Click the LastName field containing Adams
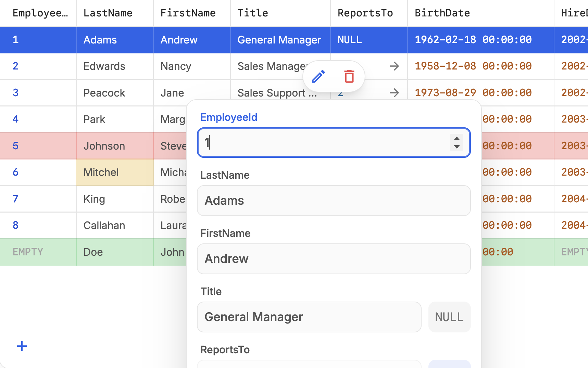Screen dimensions: 588x368 (x=334, y=201)
